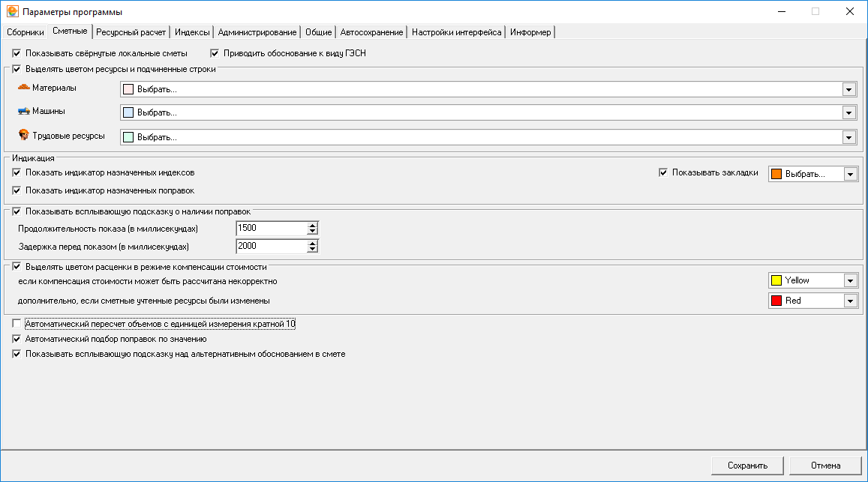Click the Трудовые ресурсы combo box text Выбрать...
This screenshot has height=482, width=868.
click(x=158, y=137)
